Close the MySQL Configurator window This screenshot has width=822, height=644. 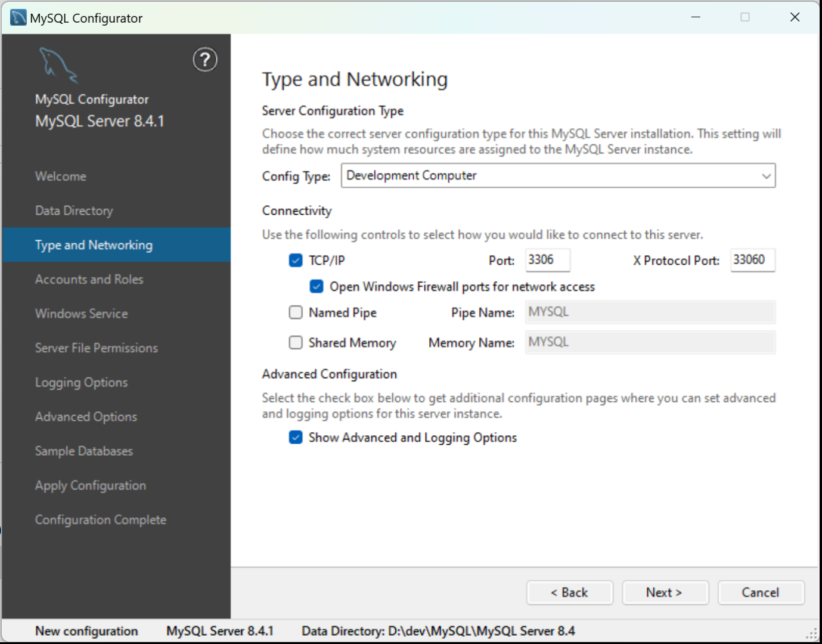[x=795, y=17]
